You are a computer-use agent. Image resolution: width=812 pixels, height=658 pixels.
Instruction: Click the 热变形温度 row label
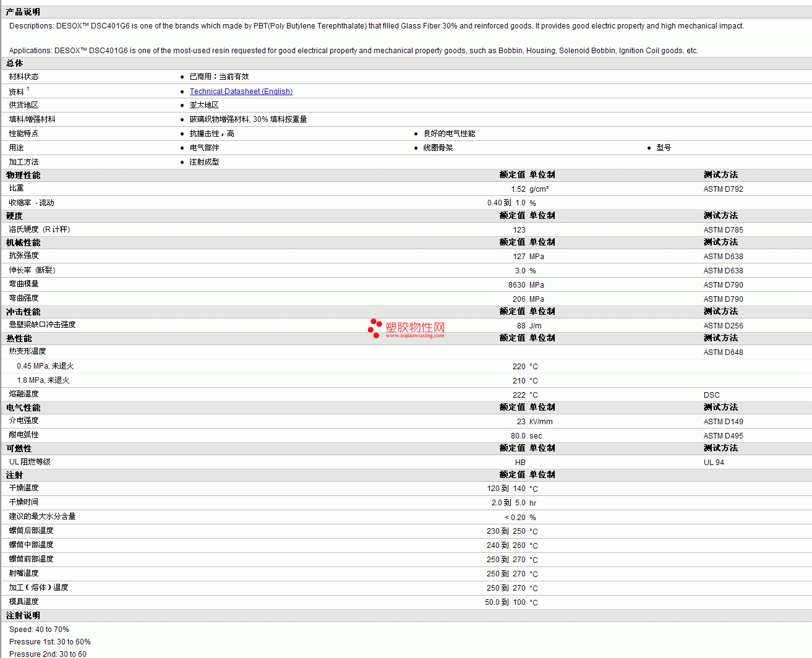pyautogui.click(x=27, y=351)
